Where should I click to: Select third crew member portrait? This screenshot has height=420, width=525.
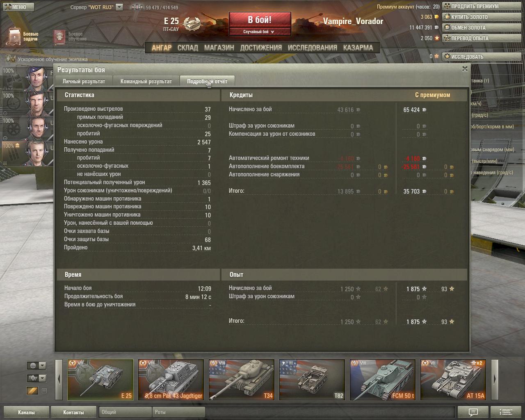tap(37, 128)
